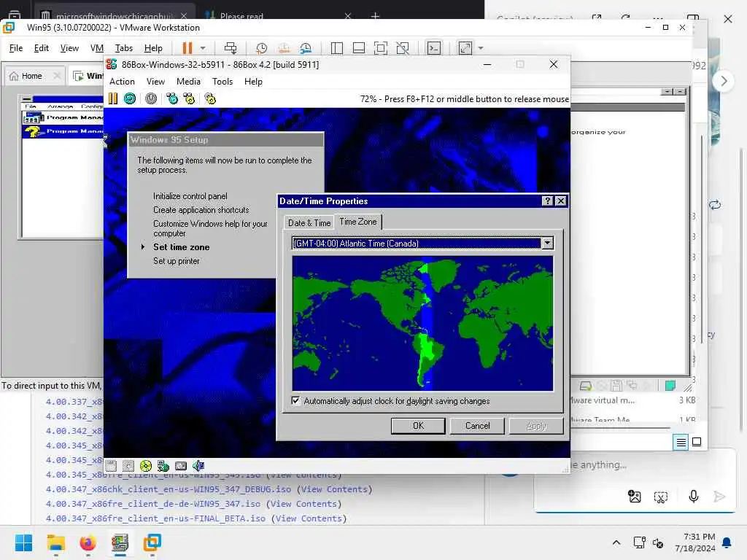Open Firefox from taskbar
This screenshot has width=747, height=560.
pyautogui.click(x=88, y=542)
